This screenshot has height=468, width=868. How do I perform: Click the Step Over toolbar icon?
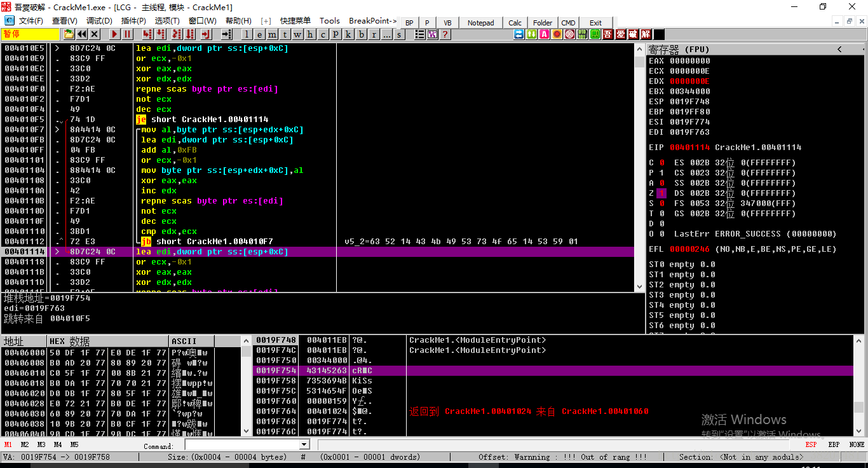(160, 34)
